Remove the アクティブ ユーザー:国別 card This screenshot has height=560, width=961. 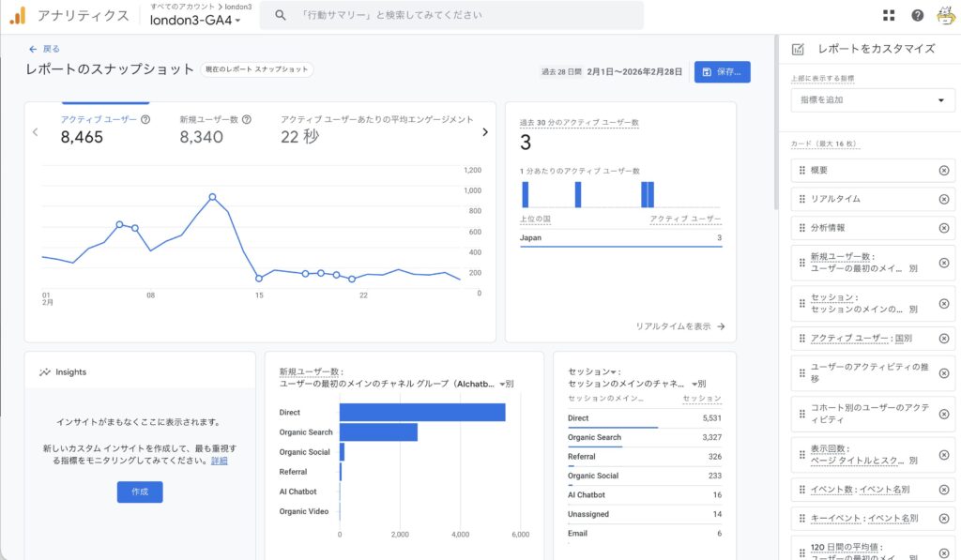coord(943,338)
